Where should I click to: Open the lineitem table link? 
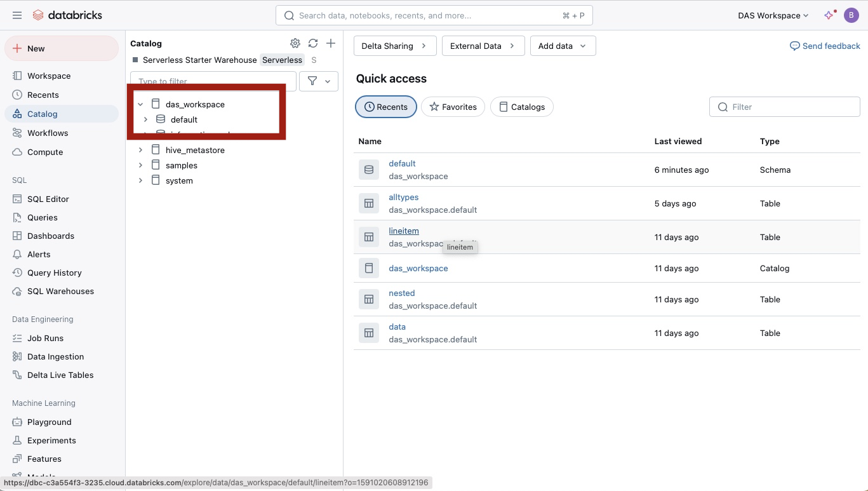pos(404,231)
